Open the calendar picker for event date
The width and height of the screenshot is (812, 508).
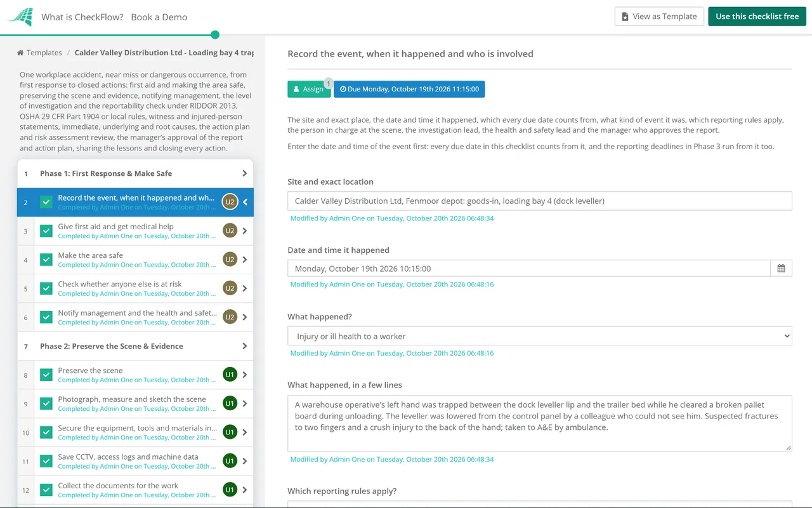click(781, 268)
